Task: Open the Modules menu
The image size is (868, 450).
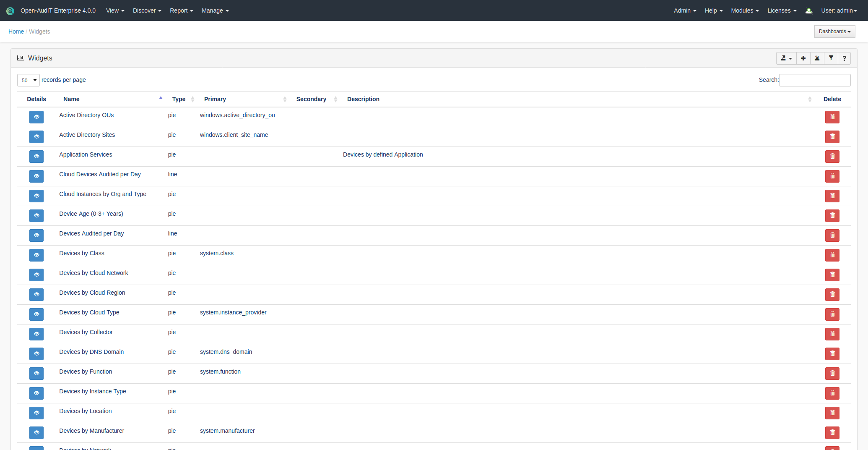Action: [745, 10]
